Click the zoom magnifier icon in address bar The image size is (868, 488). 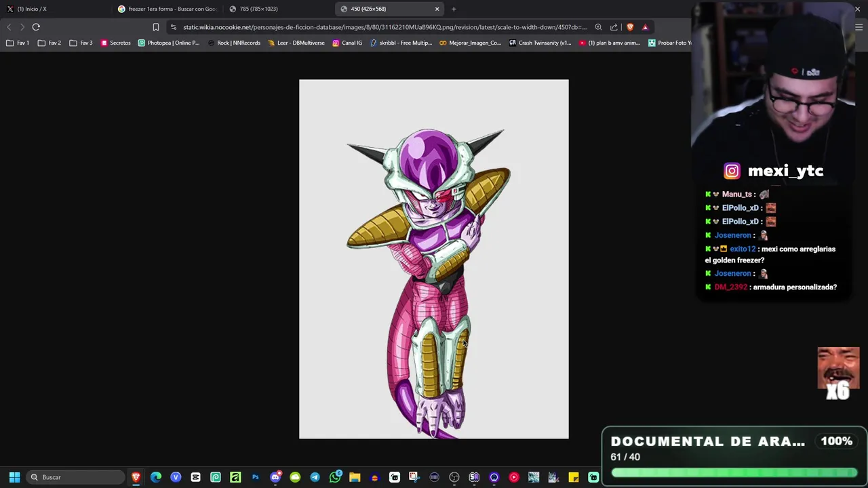click(x=598, y=27)
